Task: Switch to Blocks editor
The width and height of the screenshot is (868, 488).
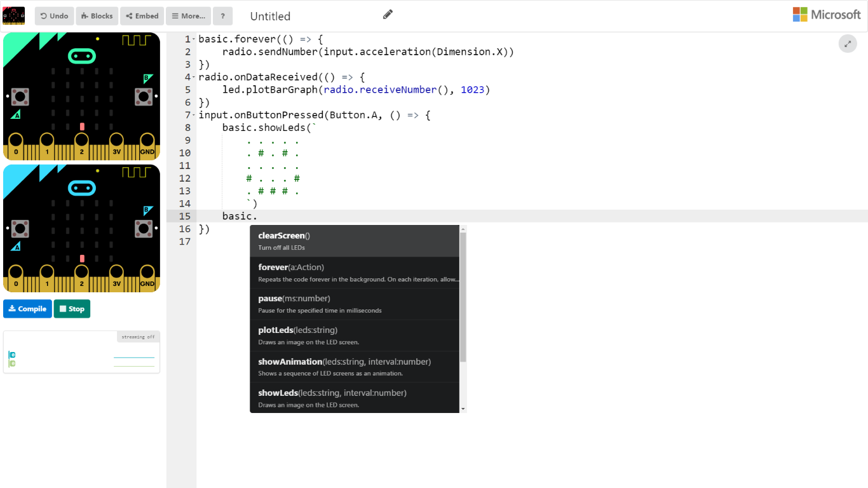Action: pos(97,16)
